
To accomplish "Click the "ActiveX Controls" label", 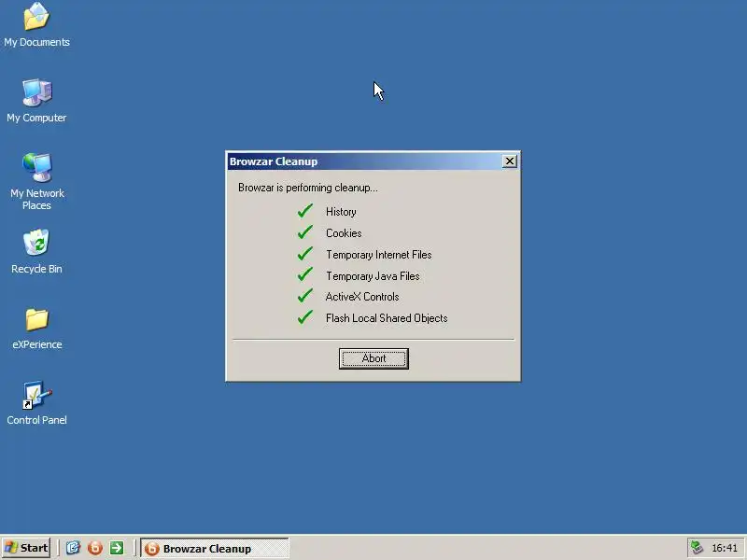I will (362, 297).
